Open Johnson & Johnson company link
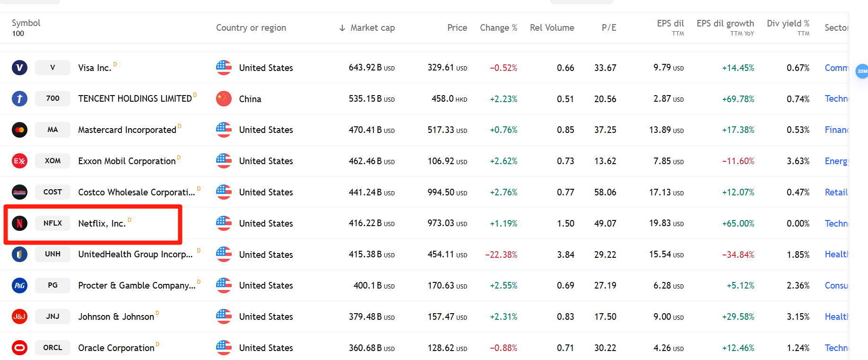 click(116, 316)
